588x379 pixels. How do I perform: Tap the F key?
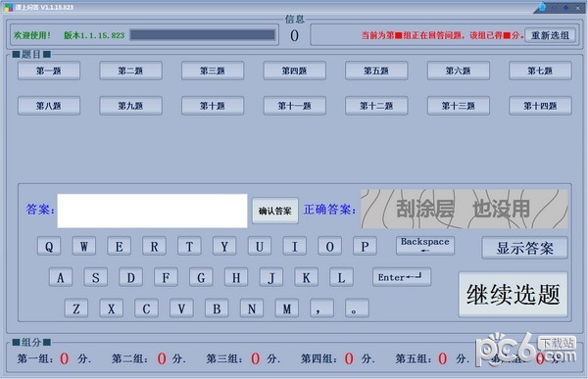coord(166,277)
